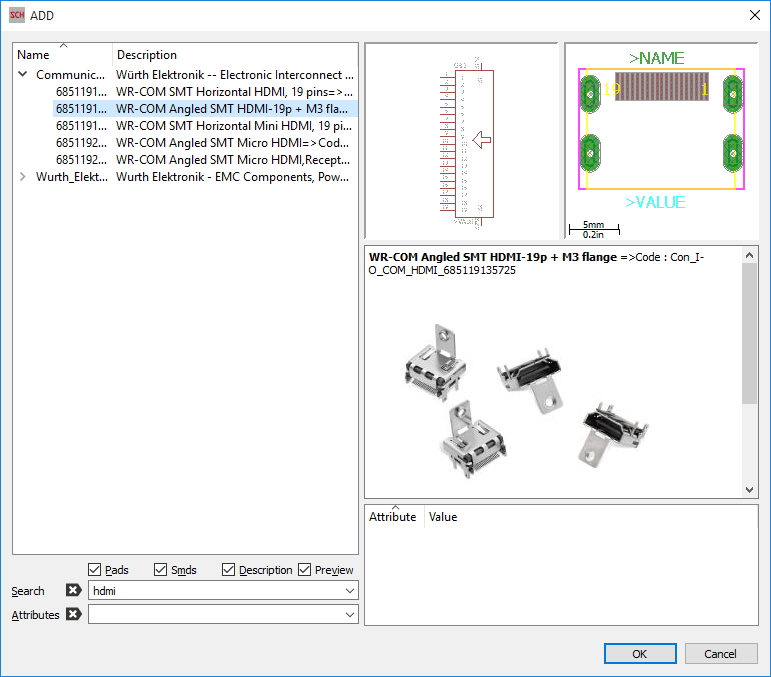Click the description pane scroll down arrow
Image resolution: width=771 pixels, height=677 pixels.
coord(749,490)
